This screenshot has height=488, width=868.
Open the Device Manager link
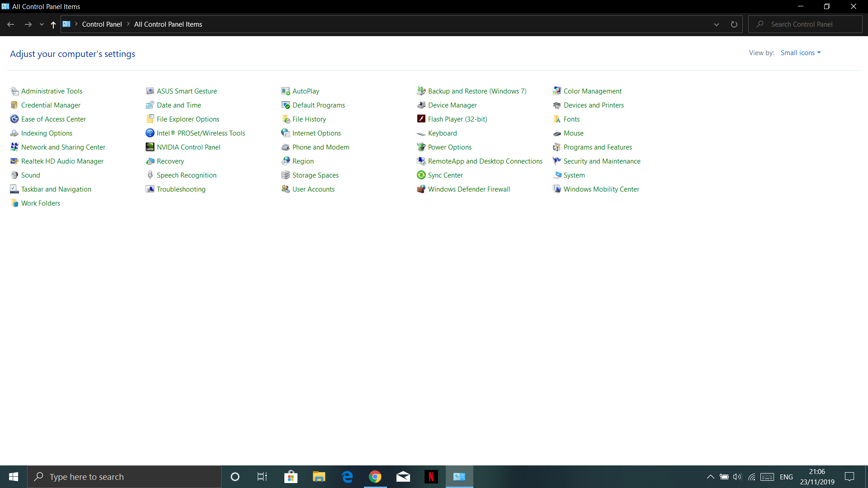[453, 105]
